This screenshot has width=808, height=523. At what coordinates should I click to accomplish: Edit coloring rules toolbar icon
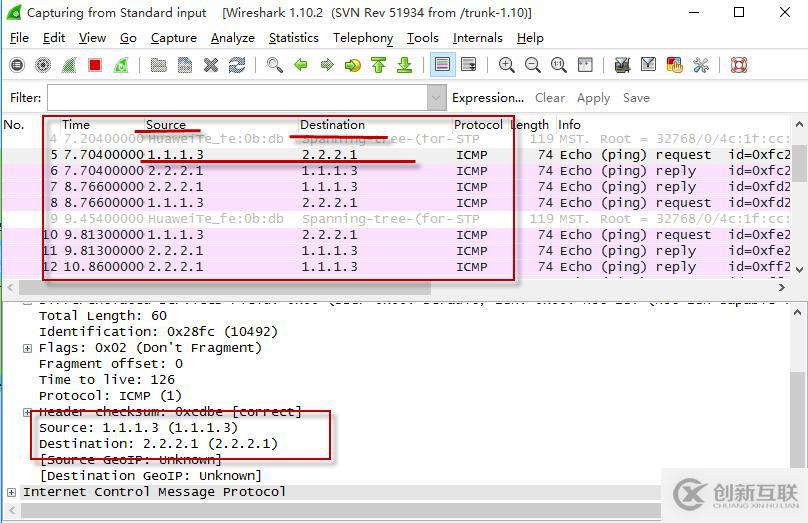(x=675, y=65)
